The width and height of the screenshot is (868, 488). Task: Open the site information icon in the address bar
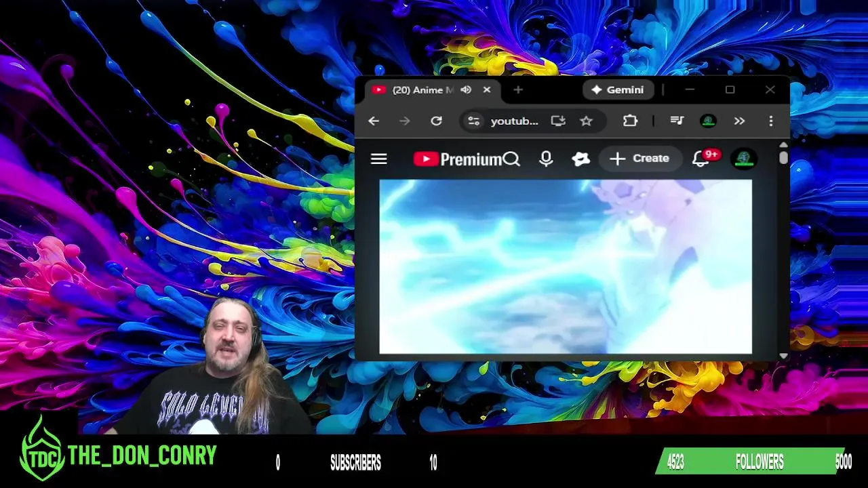click(x=474, y=121)
